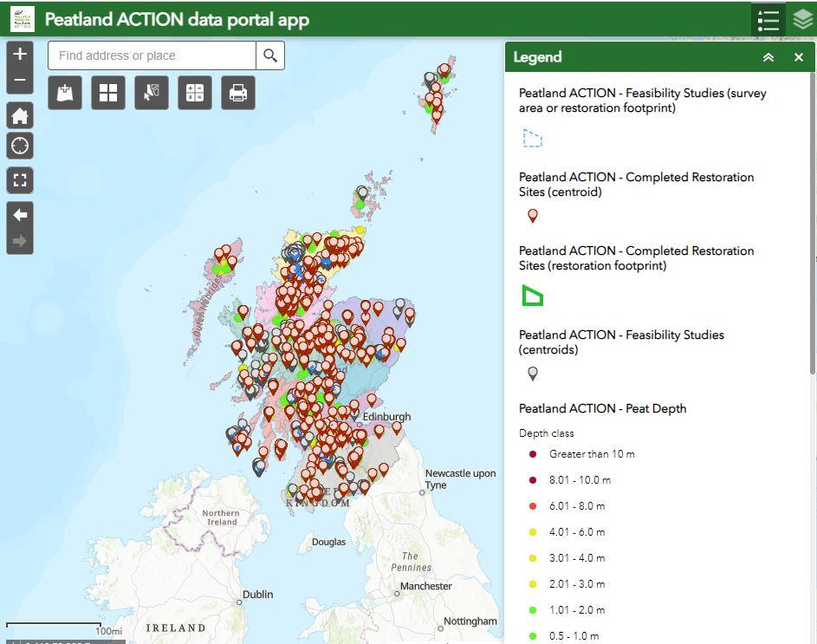The height and width of the screenshot is (644, 817).
Task: Click the green restoration footprint polygon symbol
Action: (x=533, y=296)
